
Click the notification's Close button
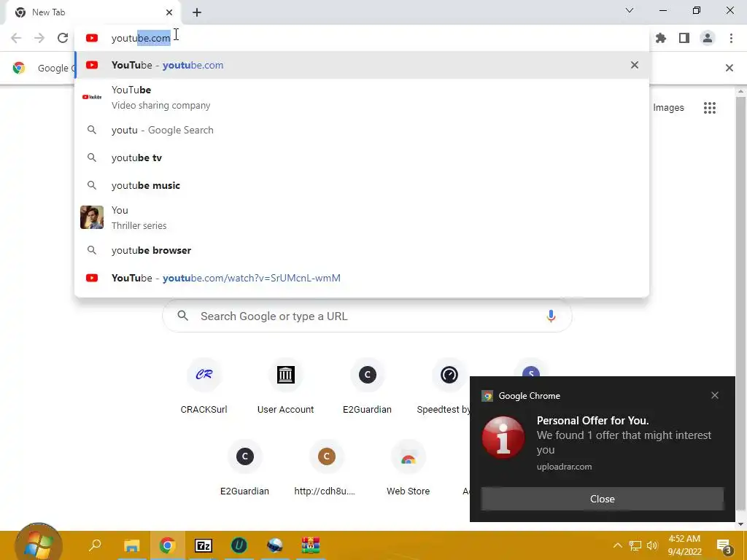tap(602, 499)
